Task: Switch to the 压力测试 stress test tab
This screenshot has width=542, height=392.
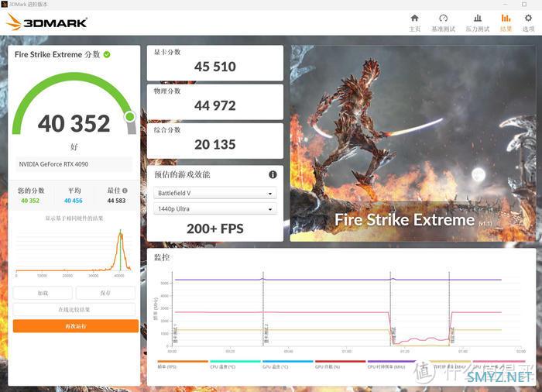Action: (478, 22)
